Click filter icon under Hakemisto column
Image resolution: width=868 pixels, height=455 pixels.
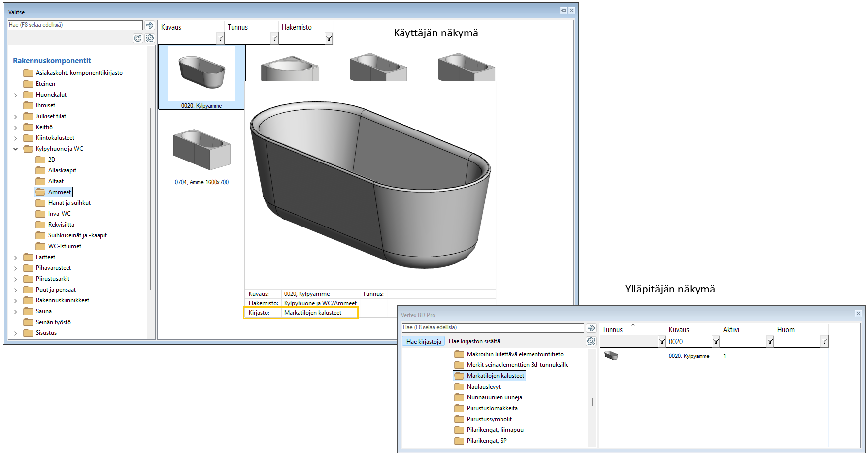329,38
